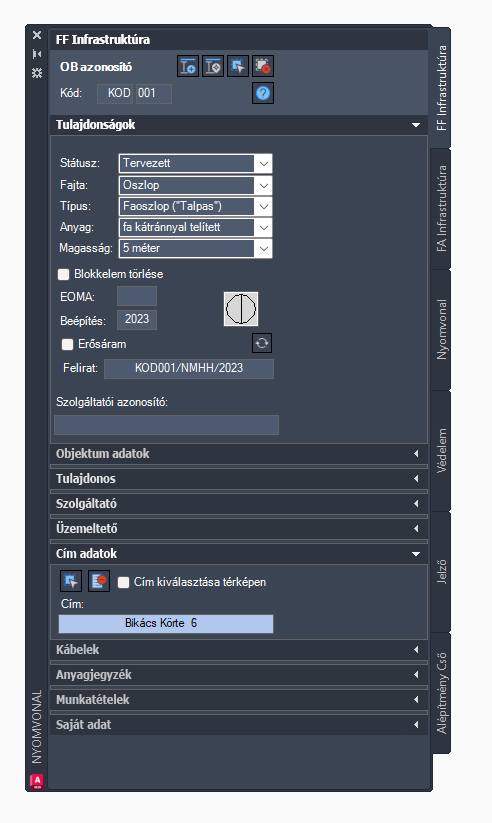Click the auto-hide palette icon

[x=37, y=54]
